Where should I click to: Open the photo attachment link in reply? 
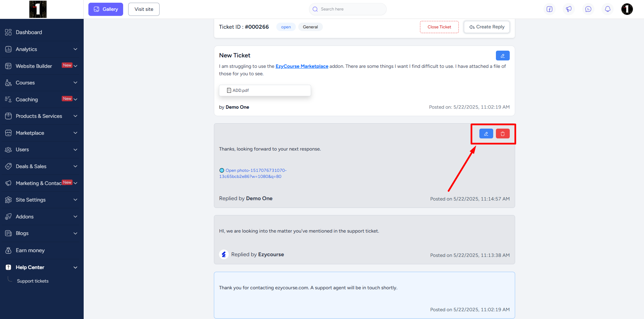point(253,174)
